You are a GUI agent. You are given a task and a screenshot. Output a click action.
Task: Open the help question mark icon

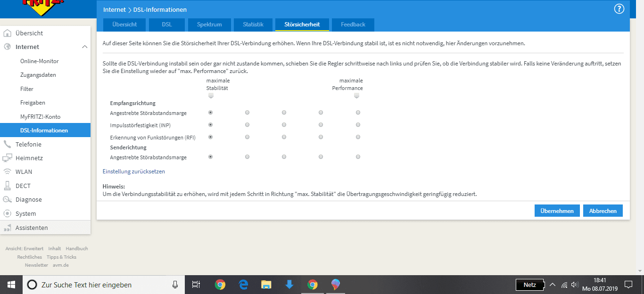click(619, 9)
